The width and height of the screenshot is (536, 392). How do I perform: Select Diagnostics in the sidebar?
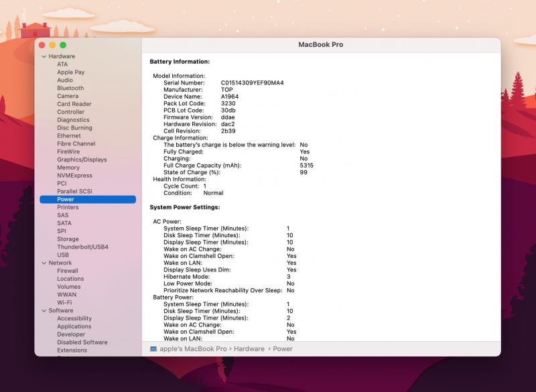click(x=73, y=120)
